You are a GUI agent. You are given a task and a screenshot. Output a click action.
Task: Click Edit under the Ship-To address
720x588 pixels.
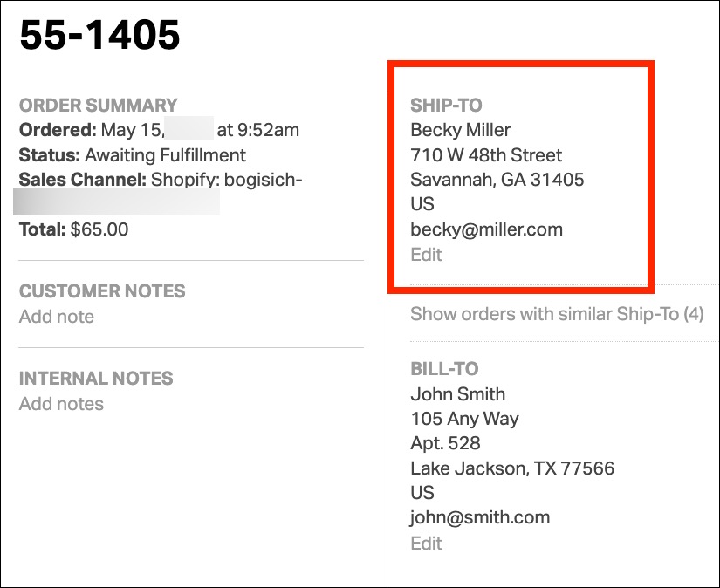(x=426, y=255)
